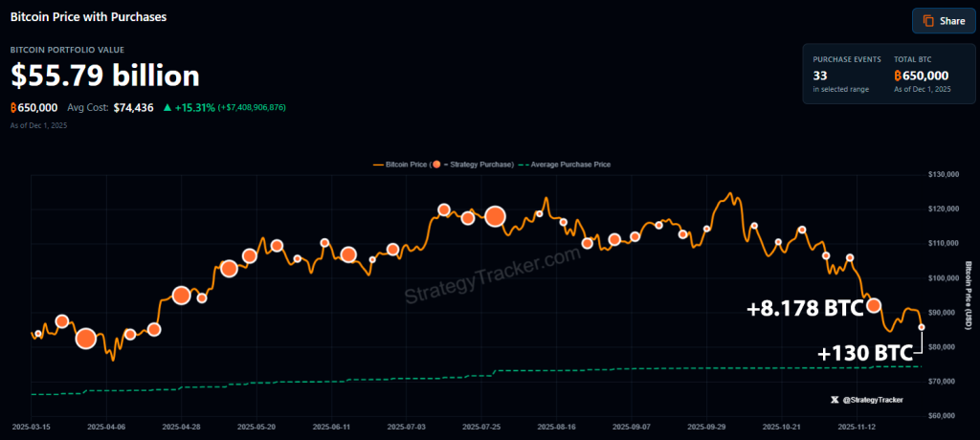Click the final purchase marker above +130 BTC
980x440 pixels.
[x=922, y=327]
